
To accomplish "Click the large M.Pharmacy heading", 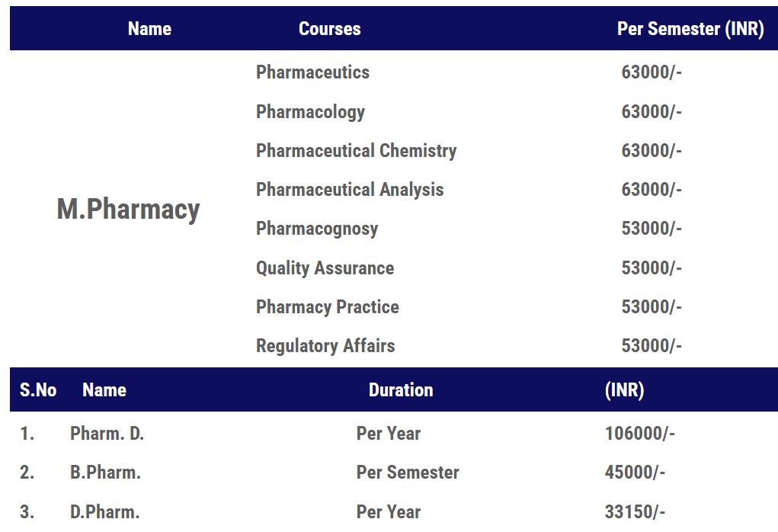I will [x=128, y=209].
